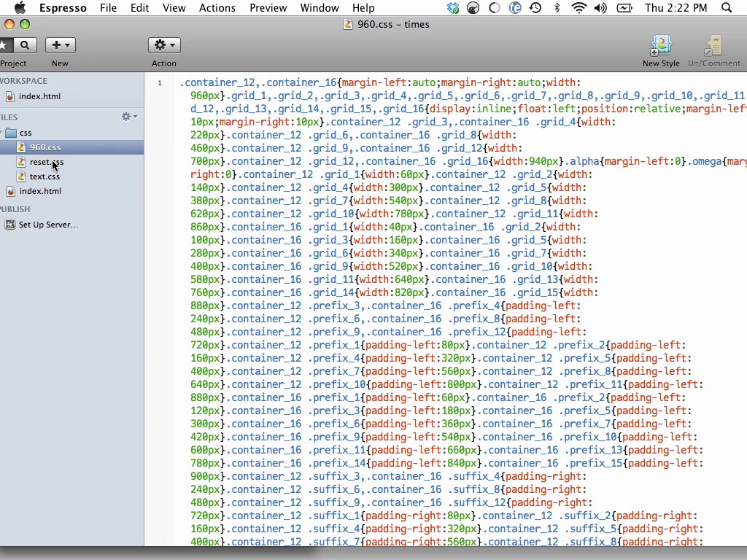Viewport: 747px width, 560px height.
Task: Click the document icon in window title
Action: [x=348, y=24]
